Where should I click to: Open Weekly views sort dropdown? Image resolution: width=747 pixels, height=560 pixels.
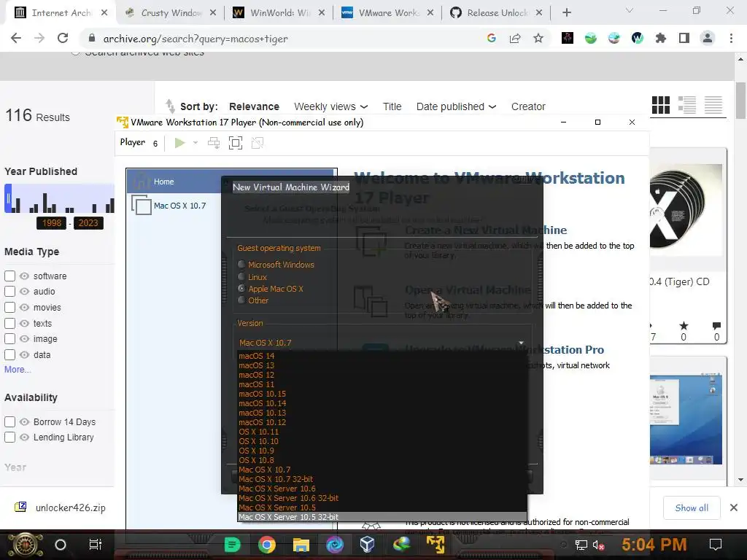330,106
